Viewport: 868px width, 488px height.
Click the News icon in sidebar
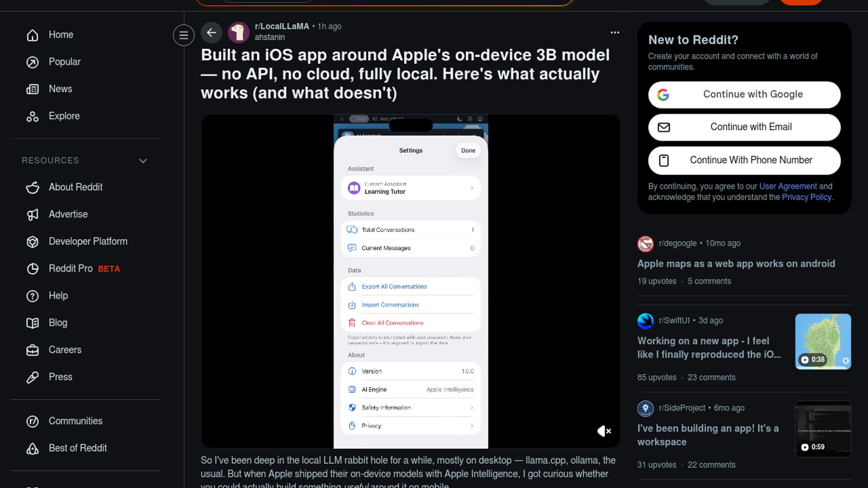pyautogui.click(x=33, y=89)
